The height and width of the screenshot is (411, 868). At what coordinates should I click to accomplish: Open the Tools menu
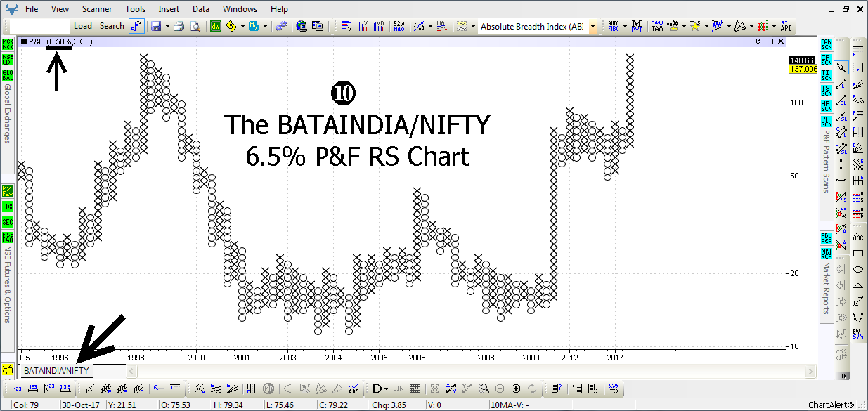point(136,9)
